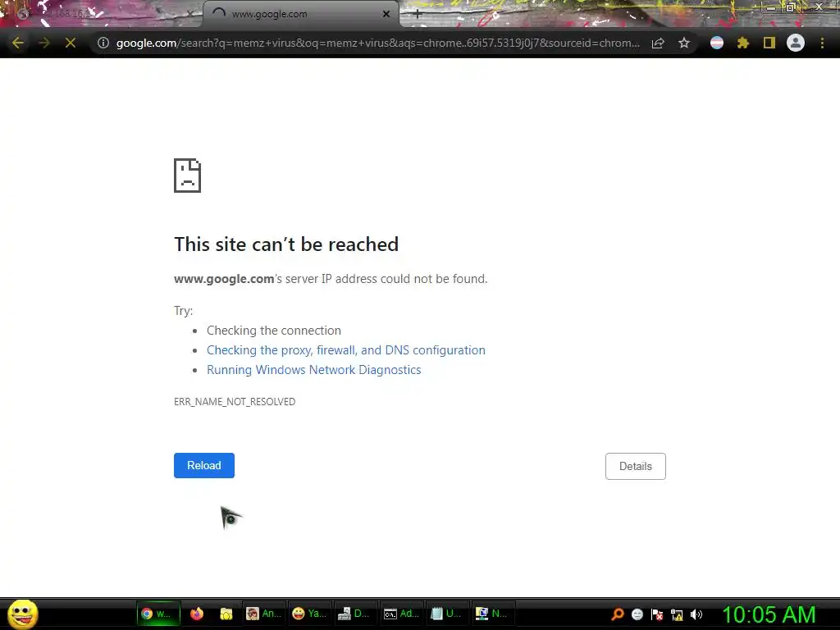
Task: Open a new tab with plus button
Action: pos(418,14)
